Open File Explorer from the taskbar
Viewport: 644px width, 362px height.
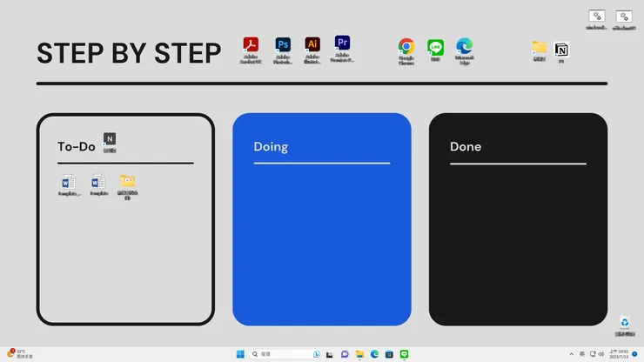(x=359, y=354)
